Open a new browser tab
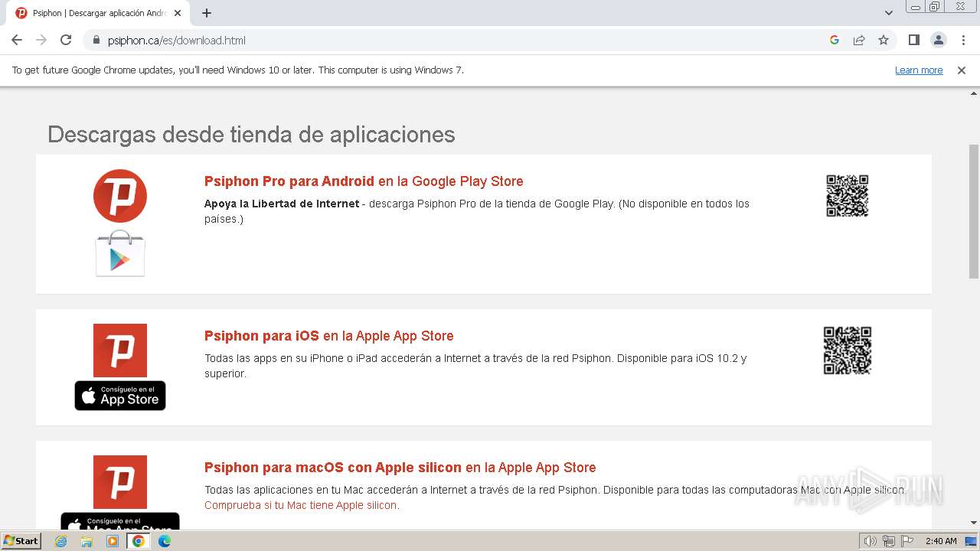Viewport: 980px width, 551px height. point(207,13)
